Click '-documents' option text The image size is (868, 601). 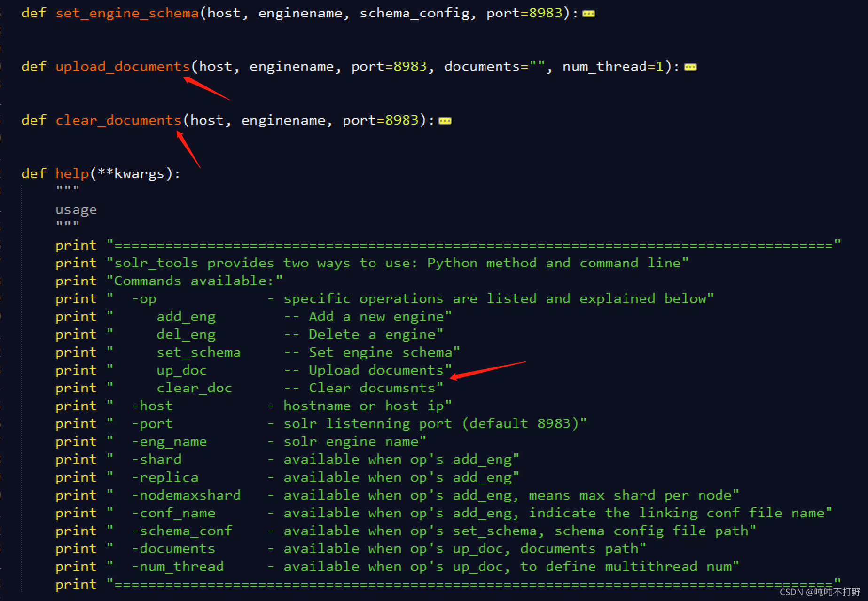tap(173, 549)
